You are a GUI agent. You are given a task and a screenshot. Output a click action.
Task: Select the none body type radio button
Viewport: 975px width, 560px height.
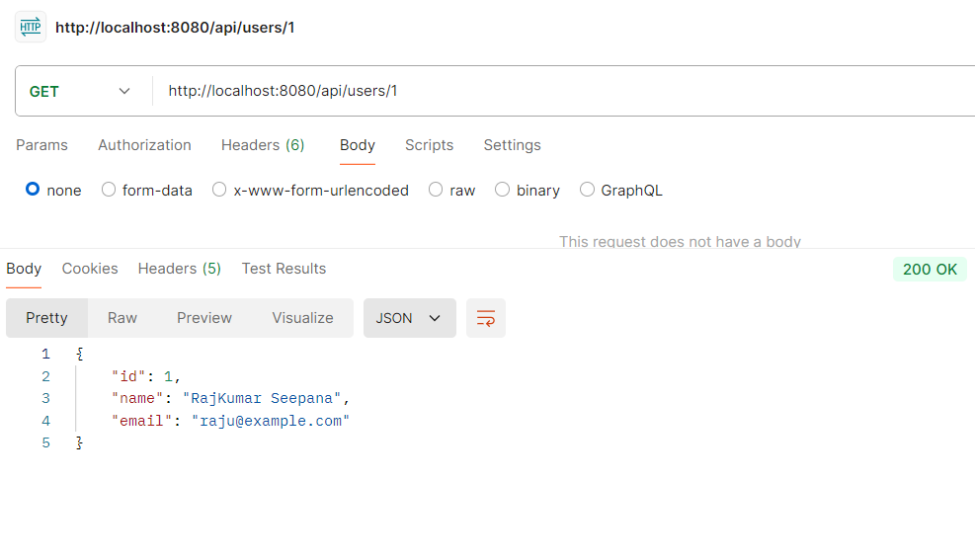point(33,190)
